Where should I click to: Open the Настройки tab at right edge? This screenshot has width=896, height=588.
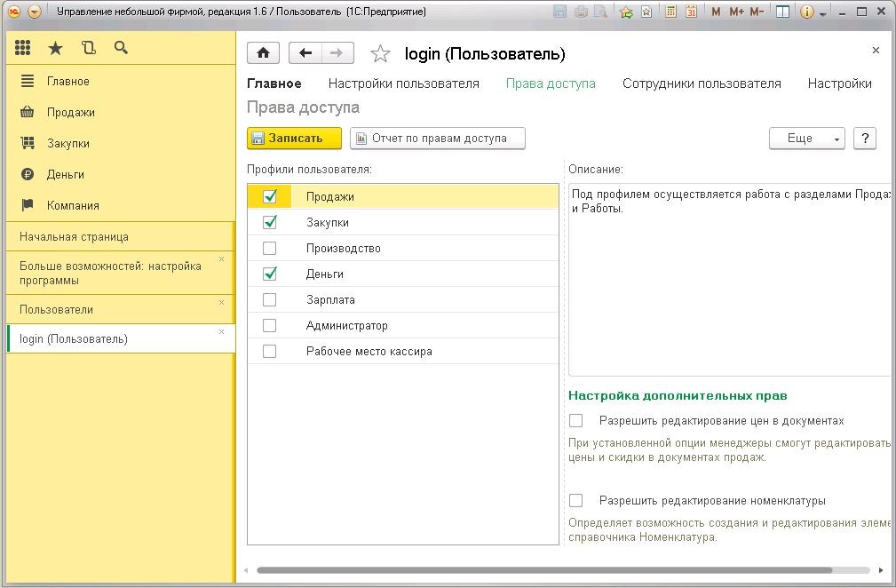(839, 84)
